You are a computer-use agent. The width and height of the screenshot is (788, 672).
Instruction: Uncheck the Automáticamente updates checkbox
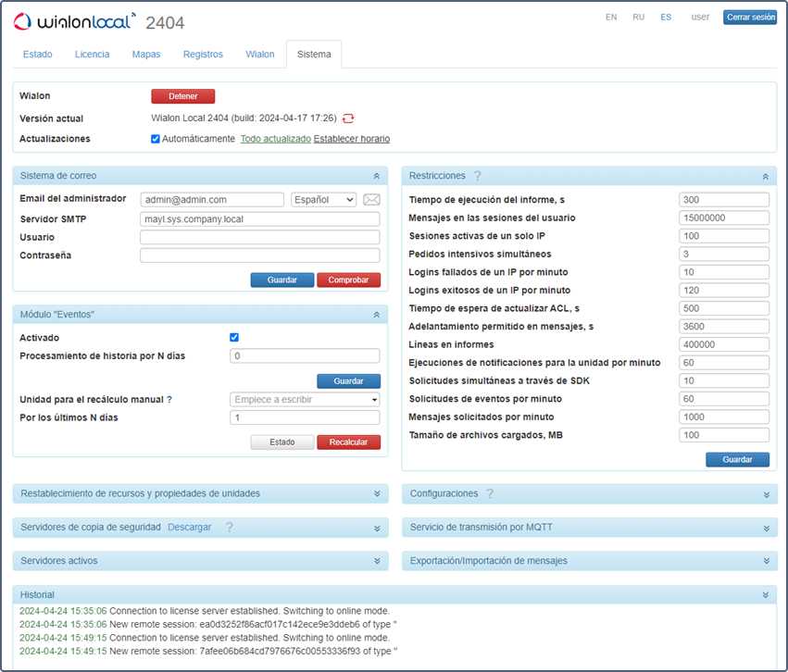[x=156, y=139]
